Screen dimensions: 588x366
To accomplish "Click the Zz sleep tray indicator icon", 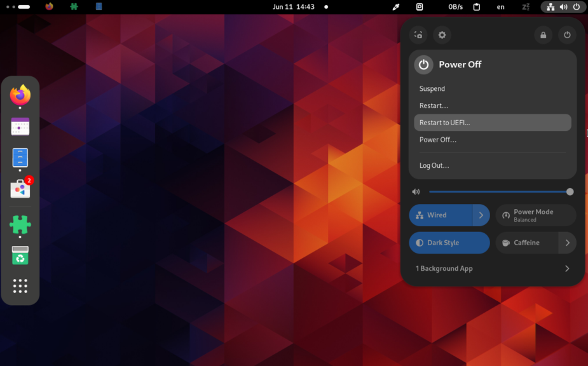I will point(526,7).
